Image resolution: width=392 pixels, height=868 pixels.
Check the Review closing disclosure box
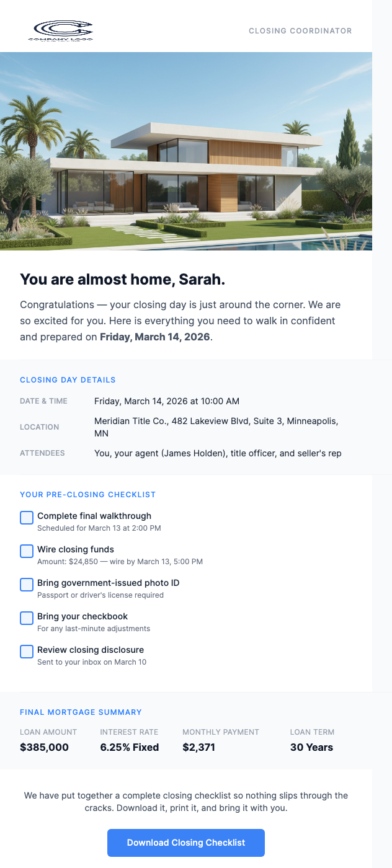26,651
